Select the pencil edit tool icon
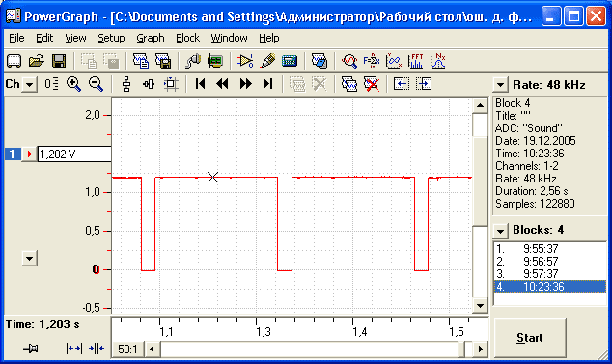612x364 pixels. [x=267, y=61]
